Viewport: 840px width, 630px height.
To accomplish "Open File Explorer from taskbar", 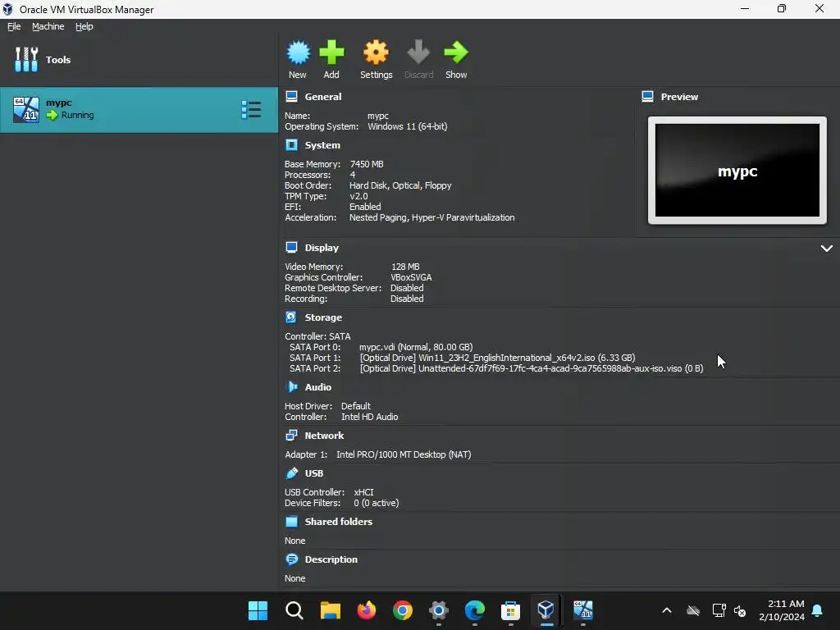I will [331, 610].
